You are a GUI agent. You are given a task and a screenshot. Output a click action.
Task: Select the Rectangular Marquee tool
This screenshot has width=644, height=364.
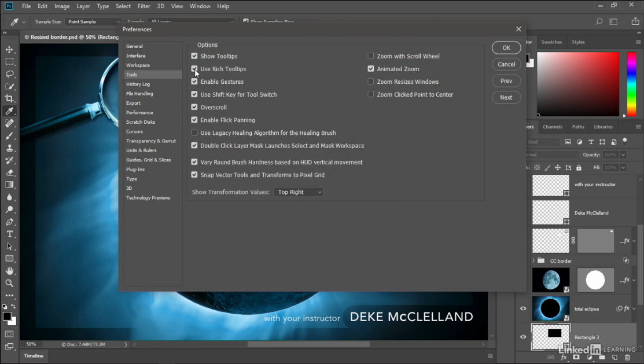9,61
